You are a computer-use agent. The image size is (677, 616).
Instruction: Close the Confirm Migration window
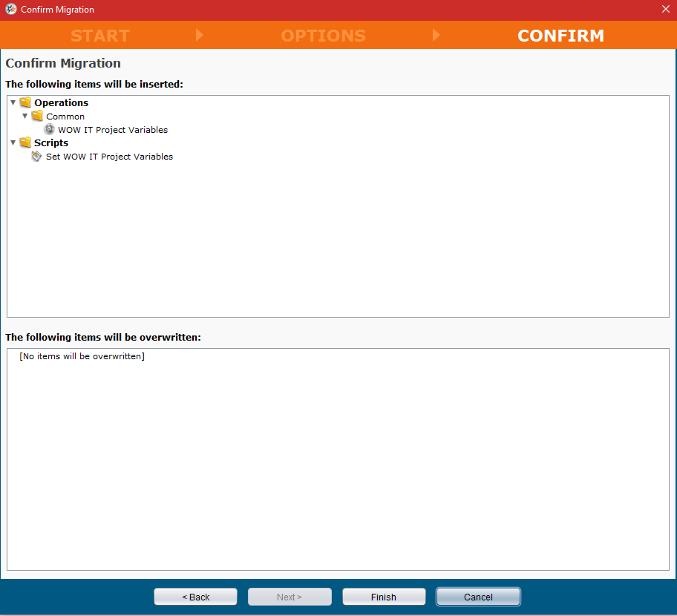point(665,10)
